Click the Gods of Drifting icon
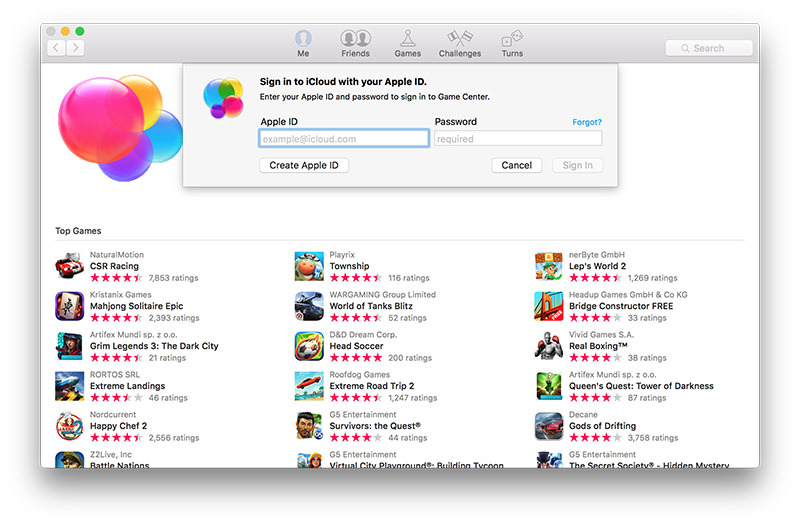The image size is (800, 526). pyautogui.click(x=548, y=426)
